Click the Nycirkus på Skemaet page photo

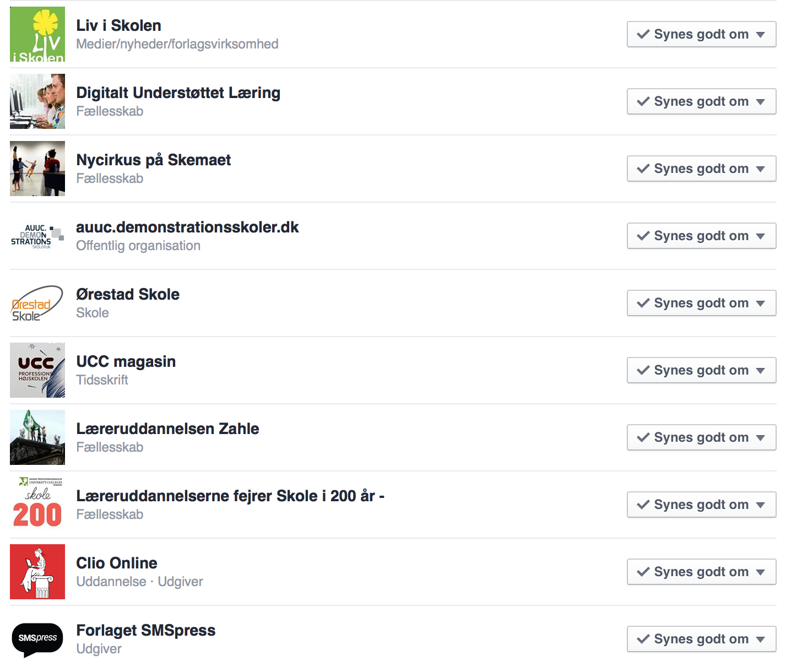[37, 169]
